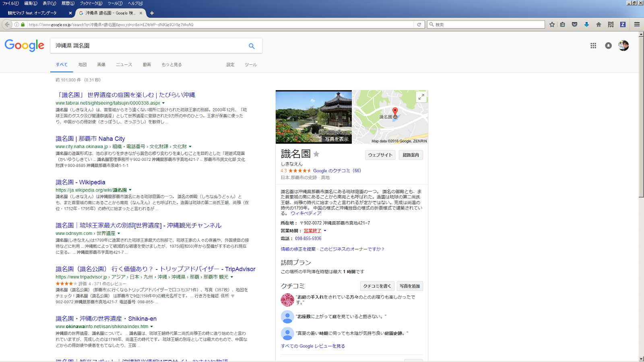
Task: Click the red map pin for 識名園
Action: pyautogui.click(x=395, y=112)
